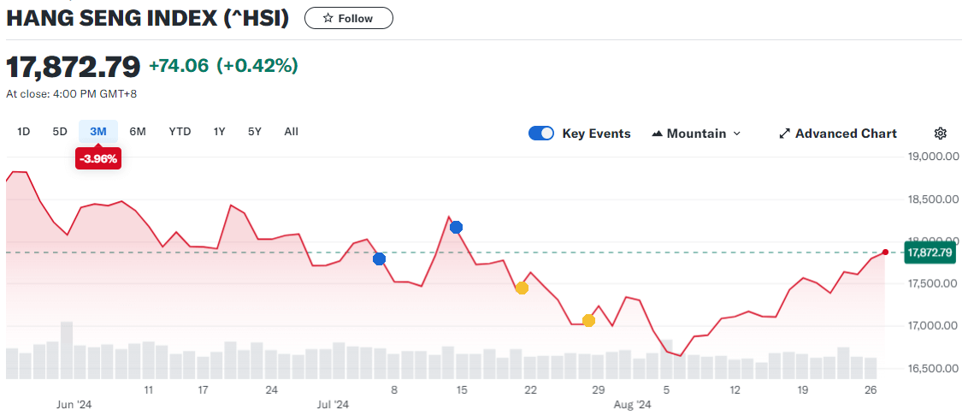Select the 1Y time range
The width and height of the screenshot is (980, 416).
point(220,132)
